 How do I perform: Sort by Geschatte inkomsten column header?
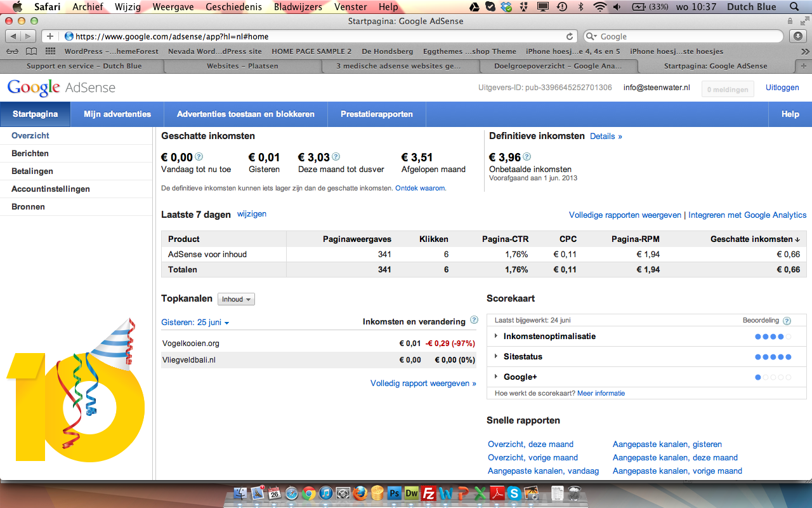coord(755,239)
